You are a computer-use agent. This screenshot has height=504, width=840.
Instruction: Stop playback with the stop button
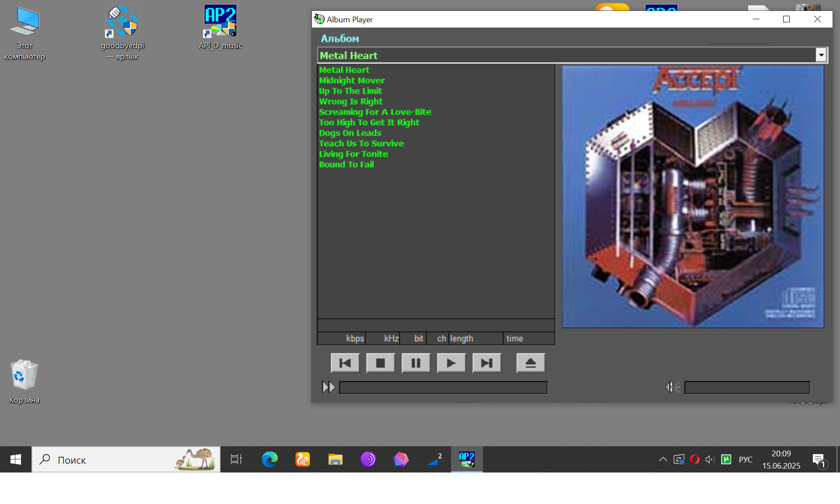380,363
